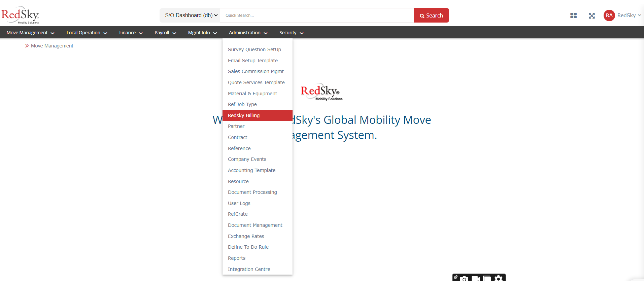The image size is (644, 281).
Task: Select highlighted Redsky Billing item
Action: (x=257, y=115)
